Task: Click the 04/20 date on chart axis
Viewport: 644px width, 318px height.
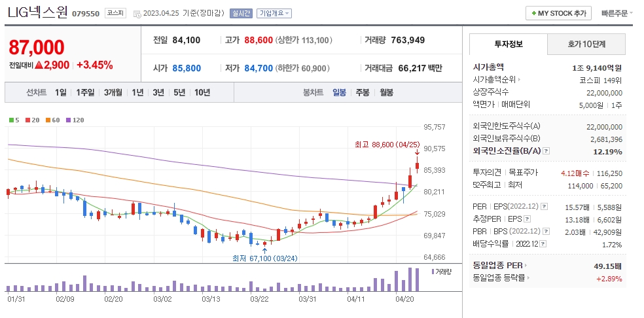Action: 404,300
